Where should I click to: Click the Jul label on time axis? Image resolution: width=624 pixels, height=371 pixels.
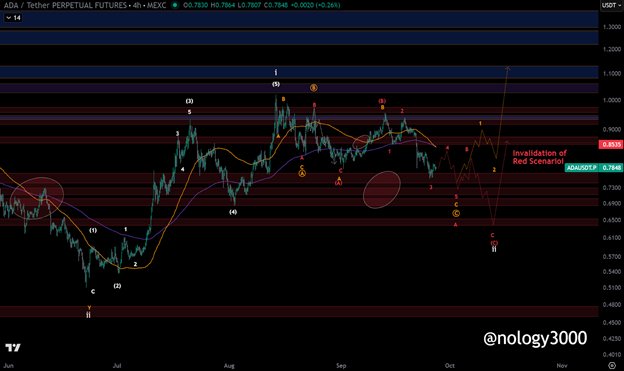pos(117,365)
